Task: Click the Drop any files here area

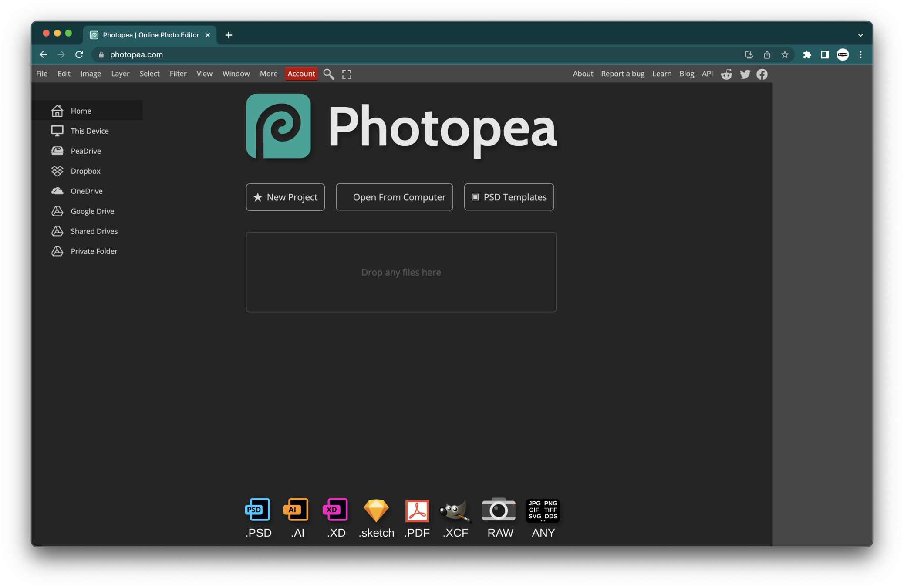Action: [x=401, y=272]
